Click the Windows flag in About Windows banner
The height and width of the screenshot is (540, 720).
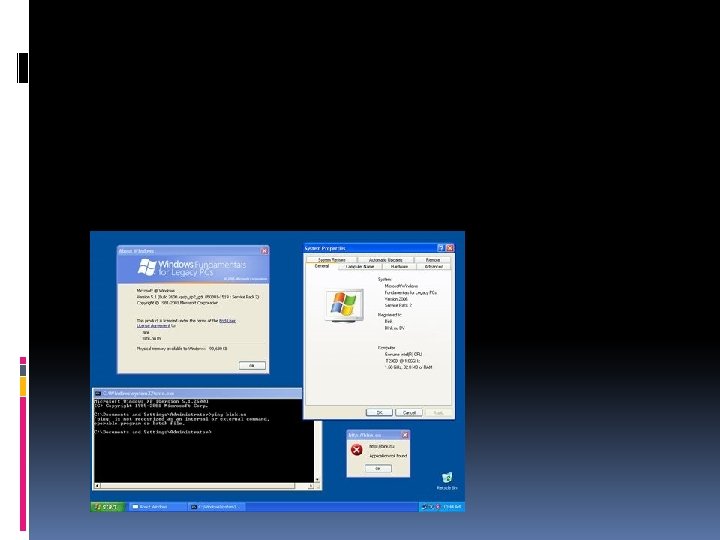(x=147, y=267)
